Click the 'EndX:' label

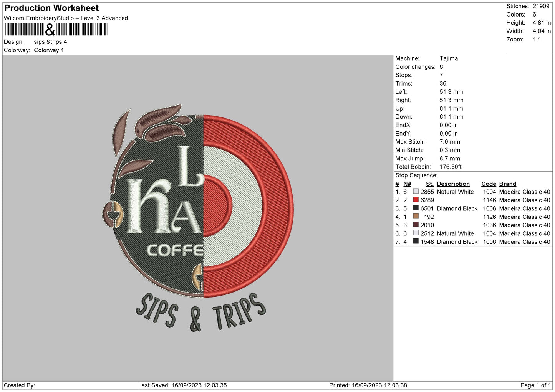pyautogui.click(x=403, y=125)
